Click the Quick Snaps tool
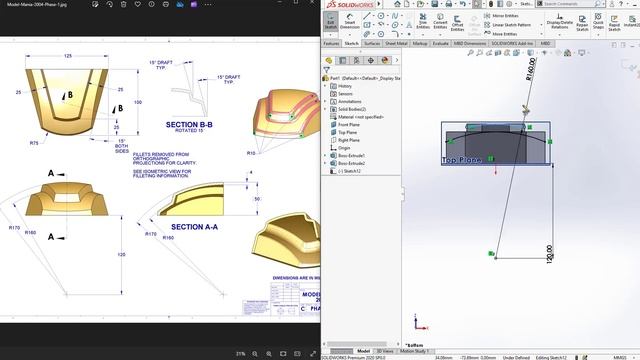 click(598, 20)
